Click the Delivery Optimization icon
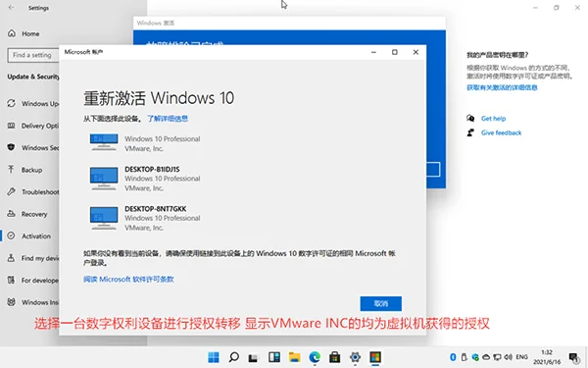 point(11,126)
